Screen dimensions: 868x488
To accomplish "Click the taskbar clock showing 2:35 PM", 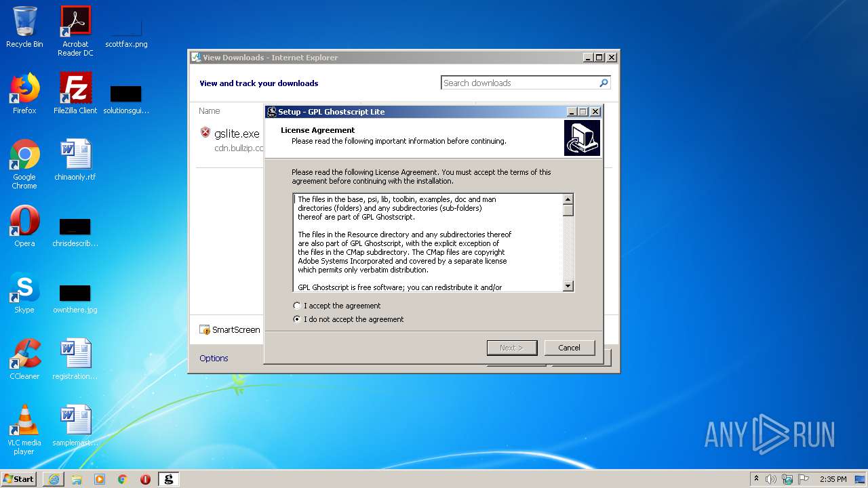I will [833, 479].
